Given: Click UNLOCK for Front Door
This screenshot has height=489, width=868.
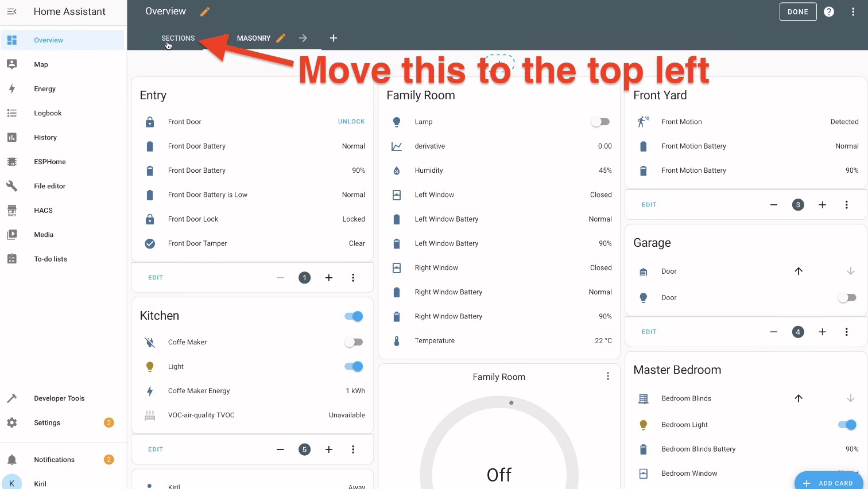Looking at the screenshot, I should (x=351, y=122).
